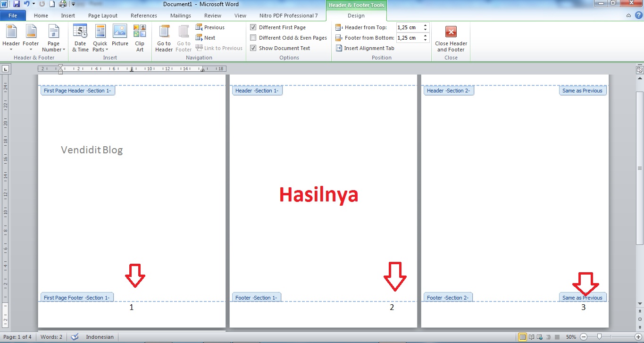Enable Different Odd & Even Pages
644x343 pixels.
coord(253,37)
